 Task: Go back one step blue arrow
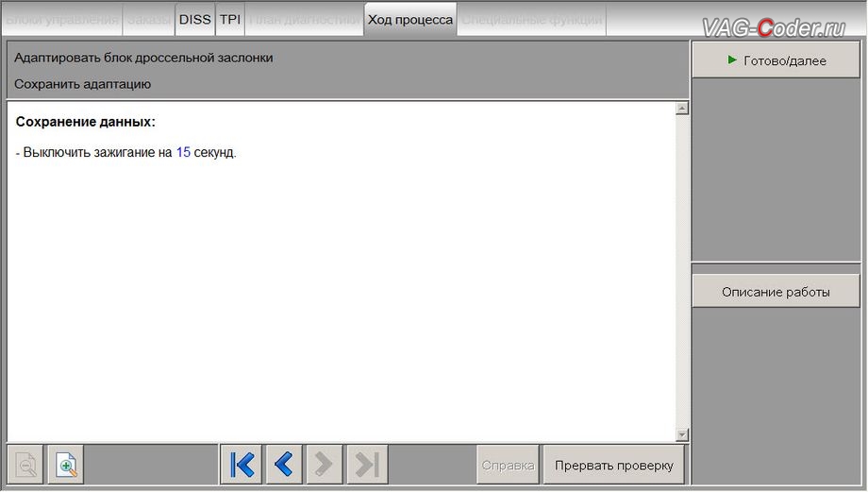[283, 465]
